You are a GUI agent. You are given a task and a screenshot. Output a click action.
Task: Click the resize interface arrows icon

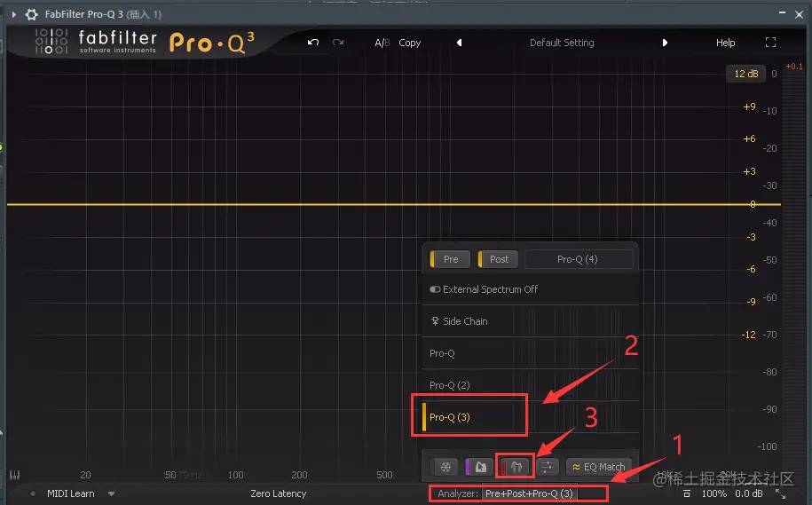pos(780,493)
